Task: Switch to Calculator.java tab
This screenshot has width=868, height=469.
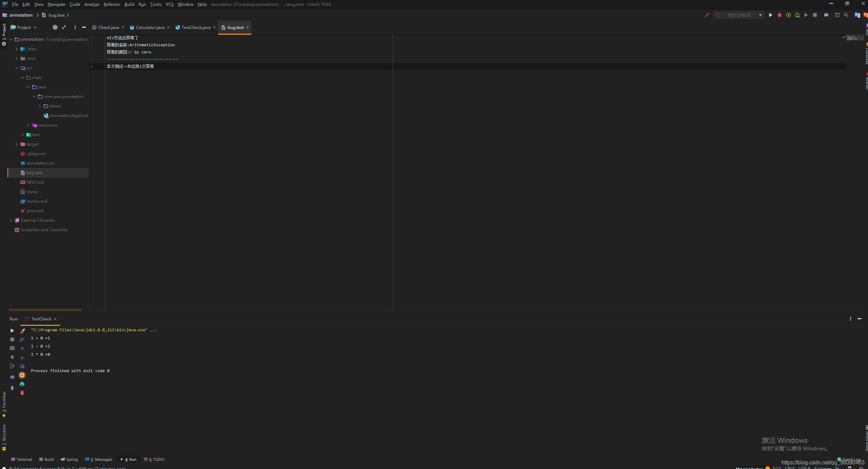Action: [150, 28]
